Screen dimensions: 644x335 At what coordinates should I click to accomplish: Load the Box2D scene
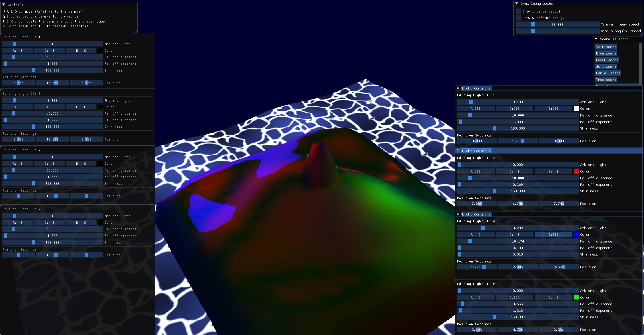pos(607,60)
